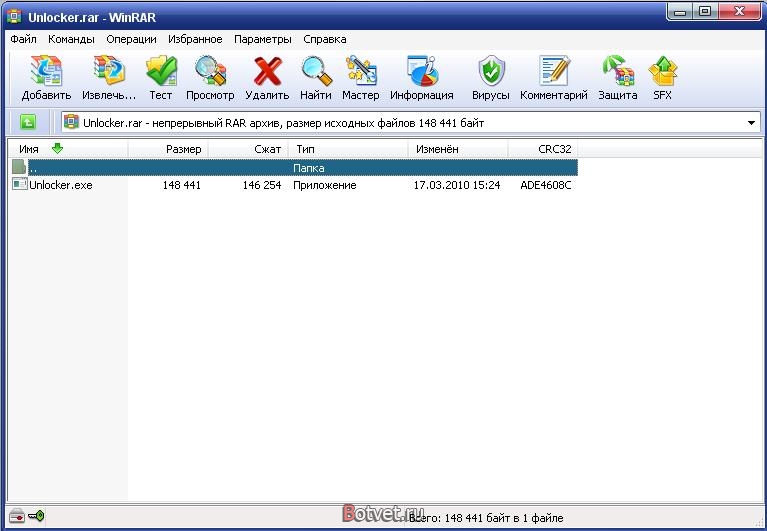Click the status bar total "148 441 байт в 1 файле"
This screenshot has height=531, width=767.
click(x=504, y=517)
